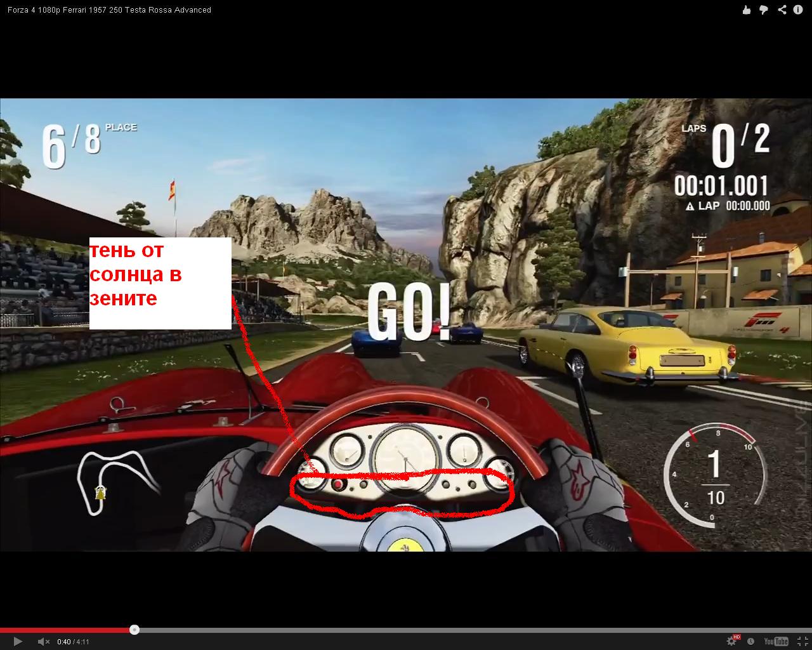Exit full screen using the shrink icon
The width and height of the screenshot is (812, 650).
(799, 641)
